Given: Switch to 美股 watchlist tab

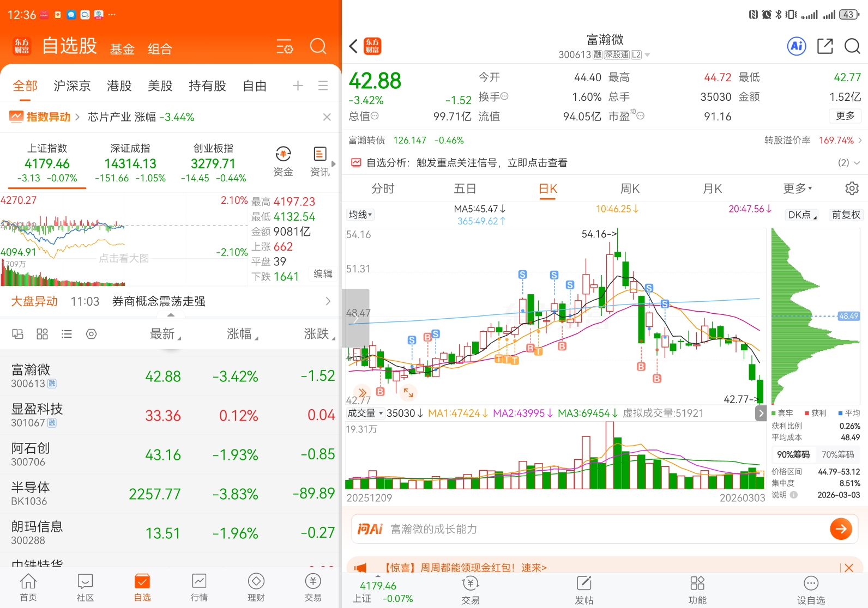Looking at the screenshot, I should click(160, 86).
